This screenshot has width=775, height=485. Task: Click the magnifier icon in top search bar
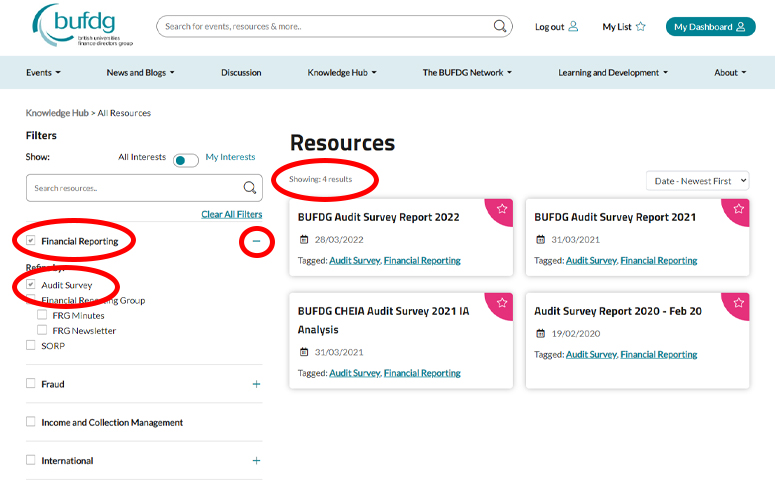501,27
